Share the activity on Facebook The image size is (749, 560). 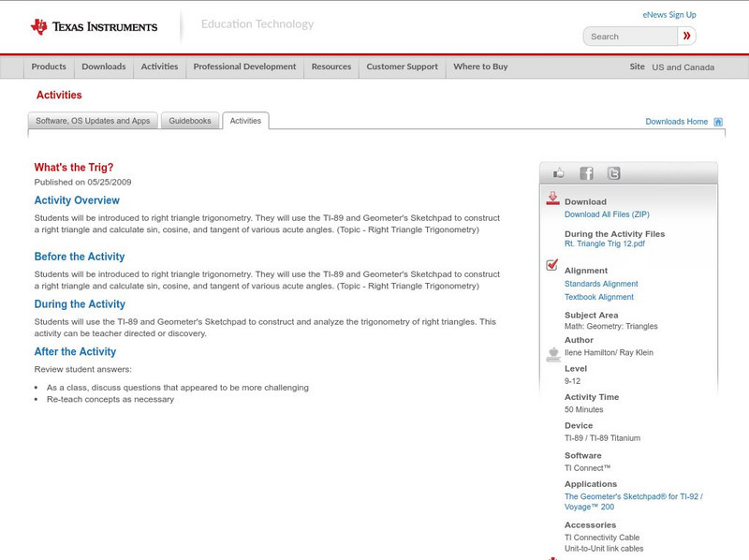pos(586,173)
